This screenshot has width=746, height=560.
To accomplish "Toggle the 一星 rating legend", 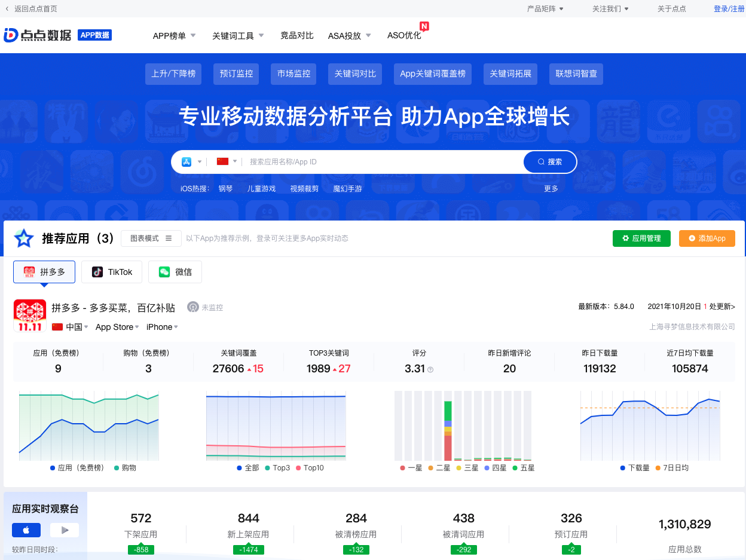I will pos(411,468).
